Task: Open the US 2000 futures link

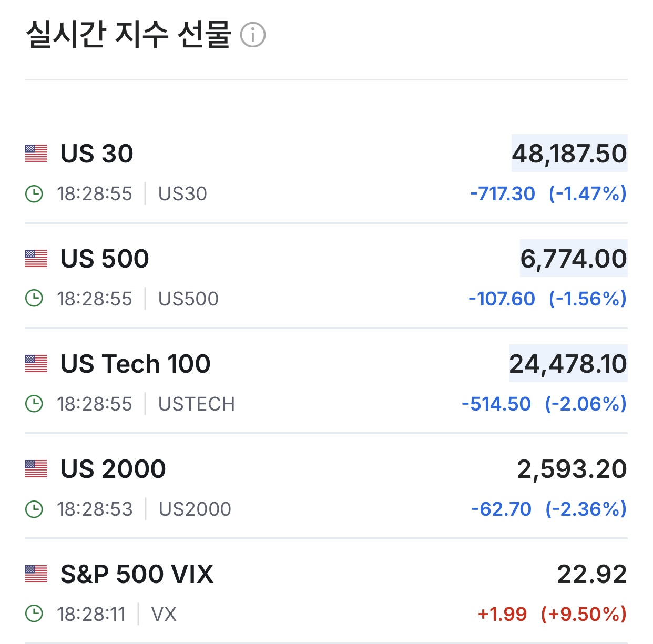Action: (x=113, y=469)
